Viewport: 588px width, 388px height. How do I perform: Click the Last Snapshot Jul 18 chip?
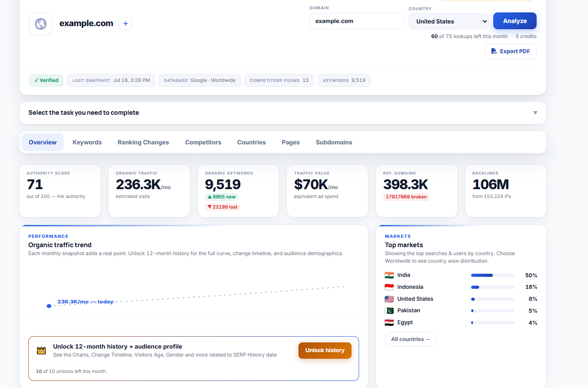click(111, 80)
